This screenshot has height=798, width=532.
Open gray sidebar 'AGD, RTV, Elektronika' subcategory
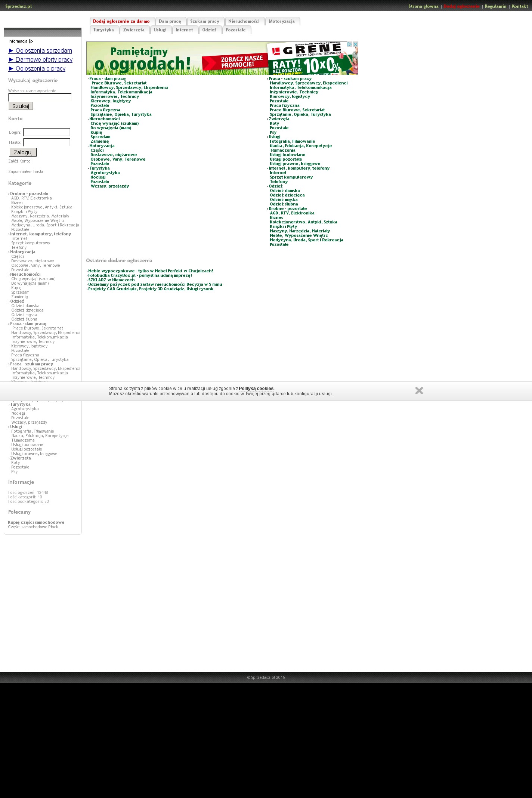click(31, 198)
